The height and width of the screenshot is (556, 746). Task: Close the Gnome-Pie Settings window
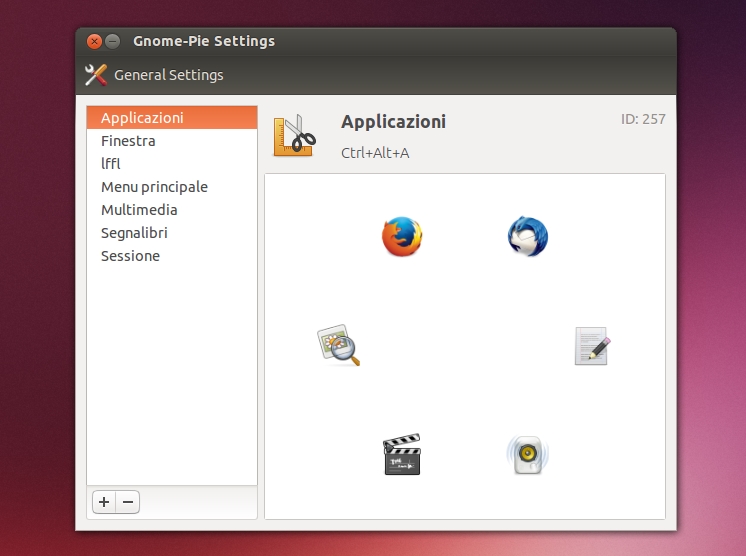(94, 41)
